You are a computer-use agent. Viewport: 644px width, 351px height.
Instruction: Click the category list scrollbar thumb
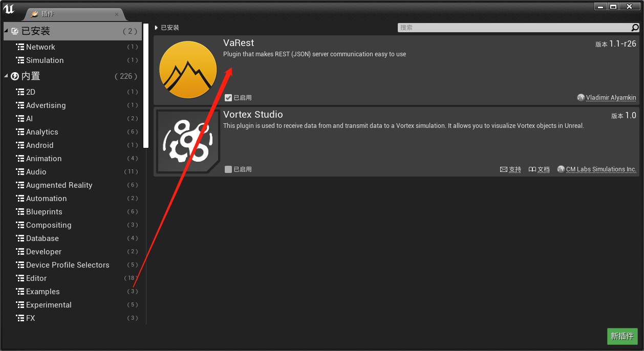pyautogui.click(x=146, y=85)
